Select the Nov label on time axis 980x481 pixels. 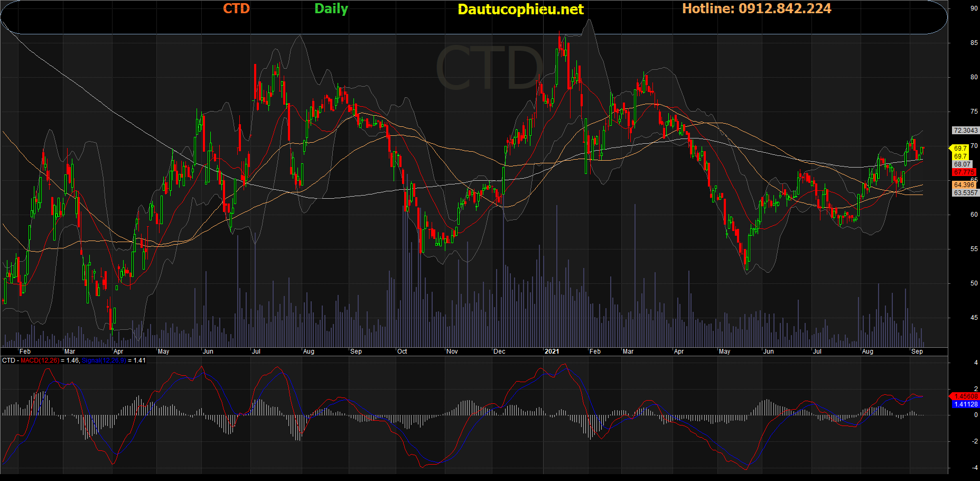coord(452,351)
